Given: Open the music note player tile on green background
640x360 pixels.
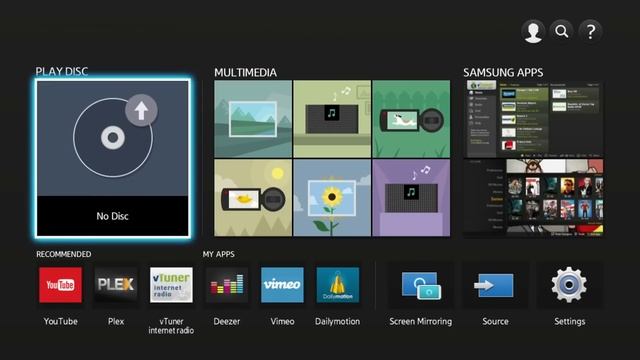Looking at the screenshot, I should [332, 119].
